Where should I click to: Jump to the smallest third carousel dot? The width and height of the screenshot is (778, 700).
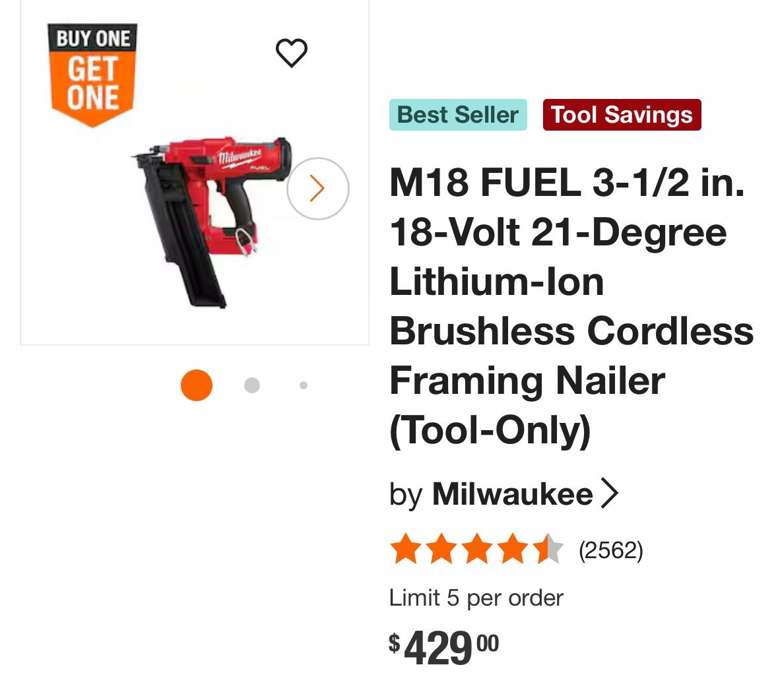coord(304,385)
